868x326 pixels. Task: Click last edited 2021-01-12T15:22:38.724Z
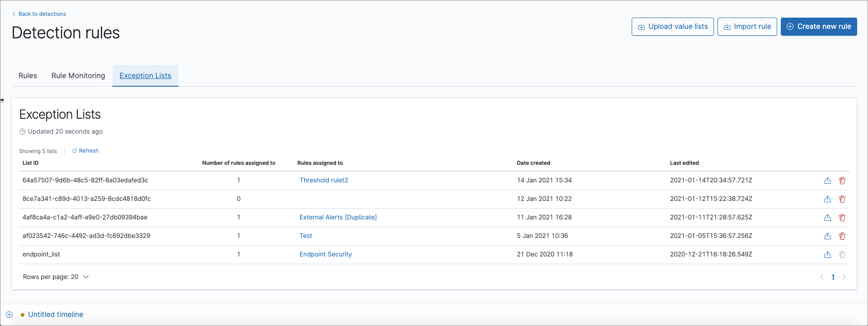711,199
